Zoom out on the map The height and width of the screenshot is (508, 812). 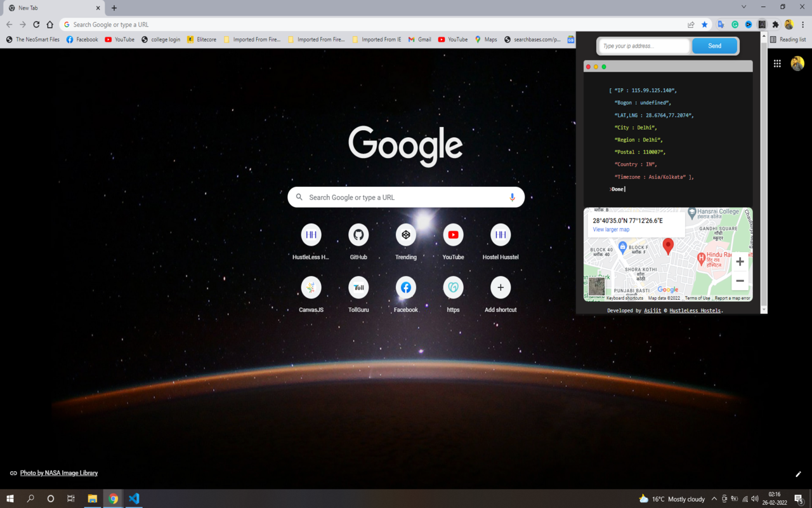pos(740,281)
